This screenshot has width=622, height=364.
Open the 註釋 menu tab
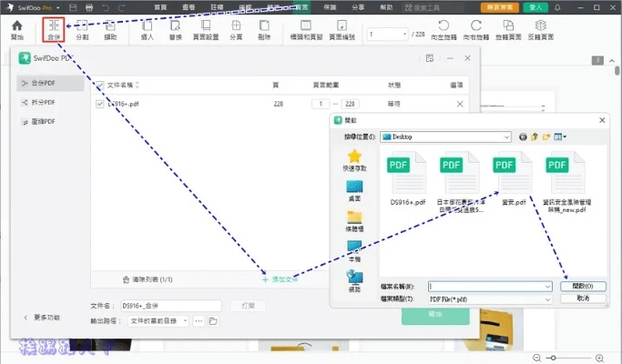coord(217,7)
